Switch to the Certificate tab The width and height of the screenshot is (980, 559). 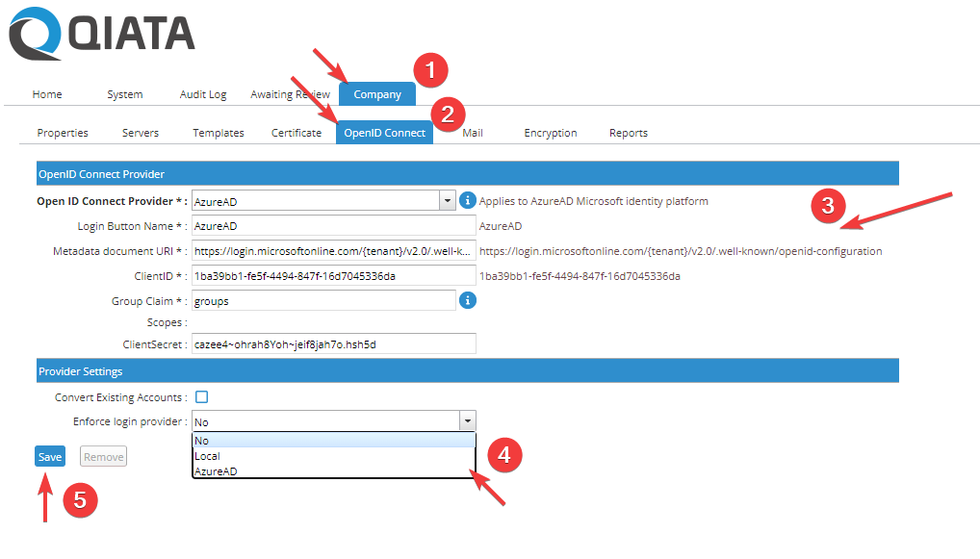click(x=297, y=132)
